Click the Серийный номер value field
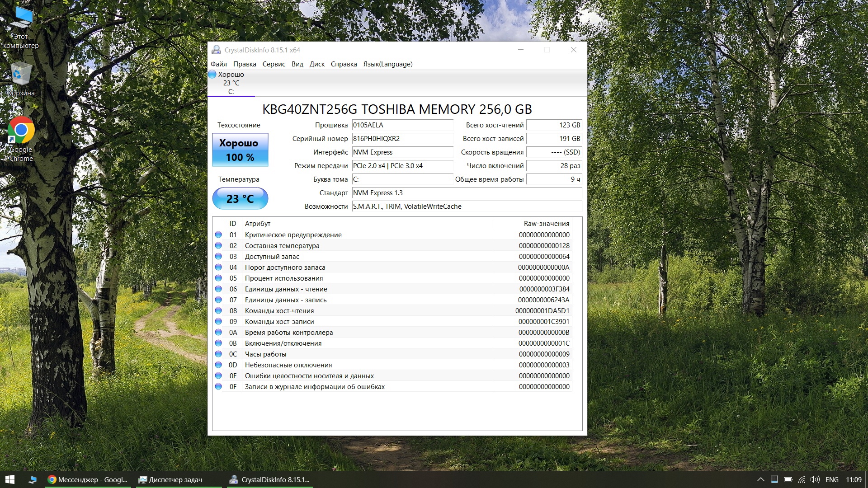The width and height of the screenshot is (868, 488). 402,139
